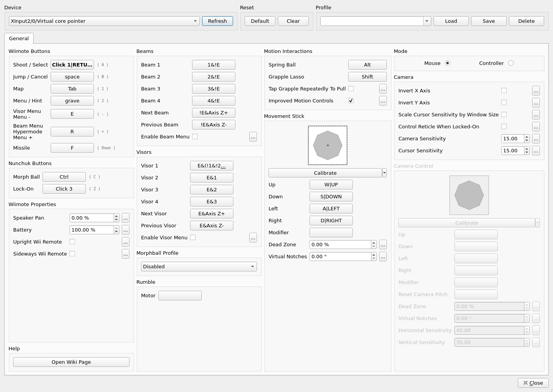Open ellipsis settings for Invert X Axis
Screen dimensions: 553x392
tap(536, 91)
